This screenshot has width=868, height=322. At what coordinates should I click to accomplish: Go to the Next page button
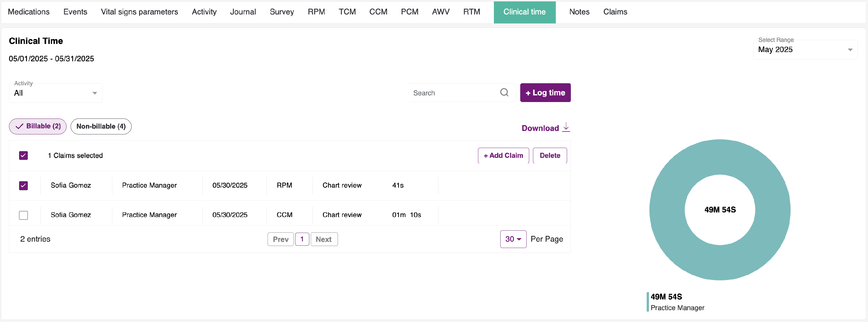click(x=323, y=239)
